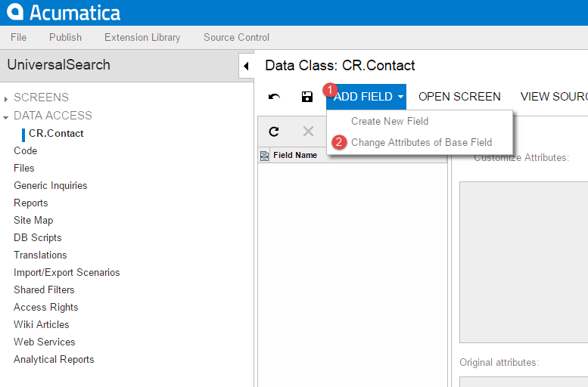Image resolution: width=588 pixels, height=387 pixels.
Task: Click inside the Customize Attributes text area
Action: [x=524, y=262]
